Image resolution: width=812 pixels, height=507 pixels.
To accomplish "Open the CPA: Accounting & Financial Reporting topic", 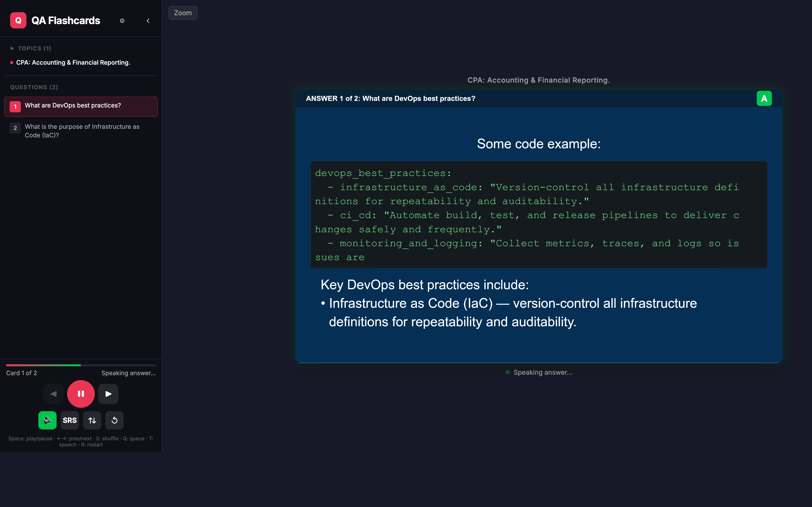I will [x=73, y=62].
